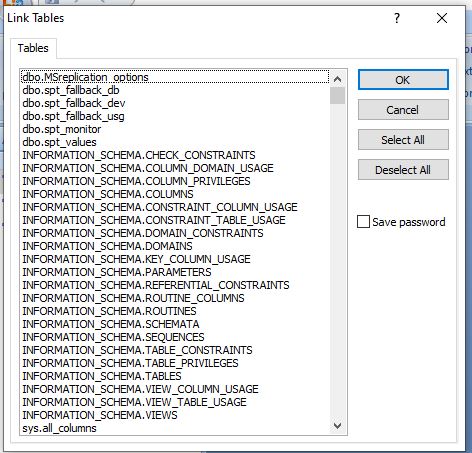Viewport: 472px width, 453px height.
Task: Click the table list scrollbar thumb
Action: (337, 96)
